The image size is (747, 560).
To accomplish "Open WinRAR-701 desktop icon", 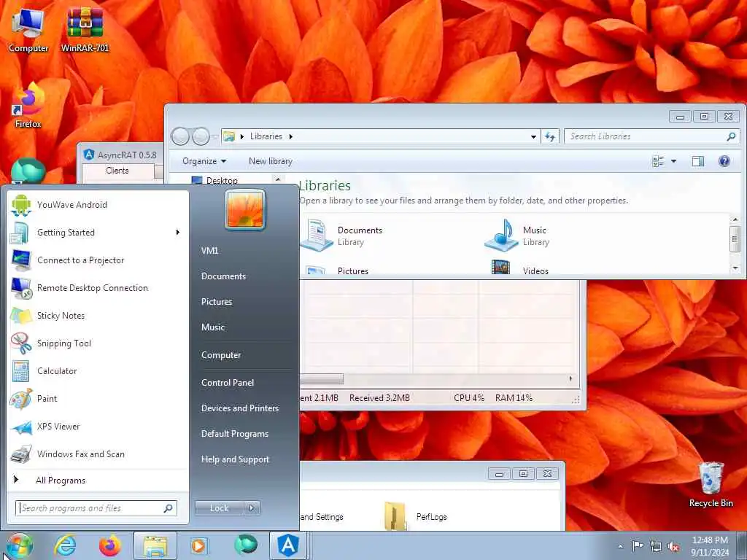I will (85, 29).
